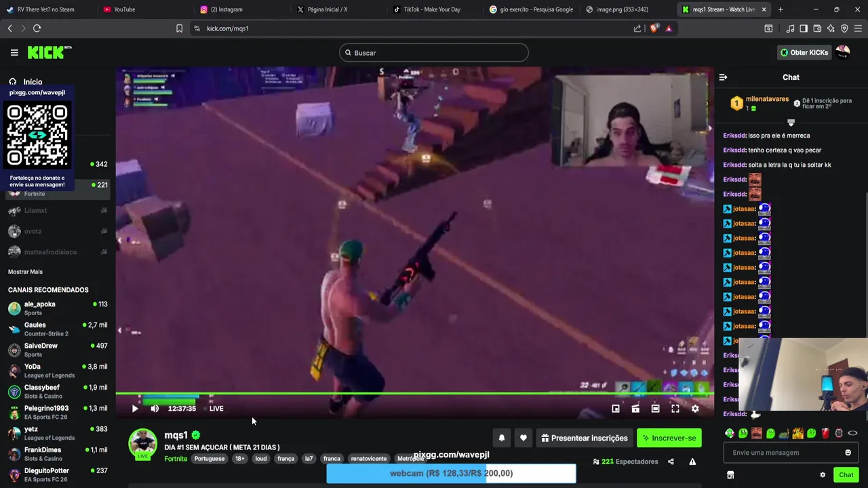The height and width of the screenshot is (488, 868).
Task: Switch to TikTok - Make Your Day tab
Action: pyautogui.click(x=435, y=9)
